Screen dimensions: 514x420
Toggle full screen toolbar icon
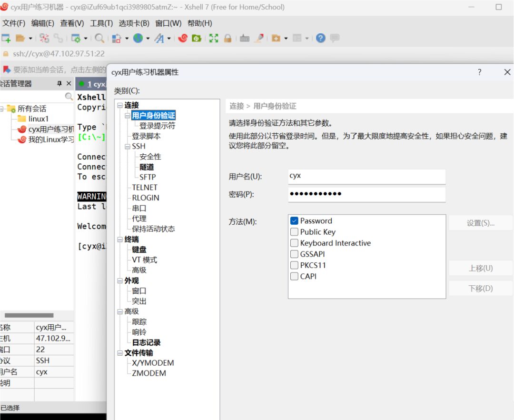tap(214, 39)
